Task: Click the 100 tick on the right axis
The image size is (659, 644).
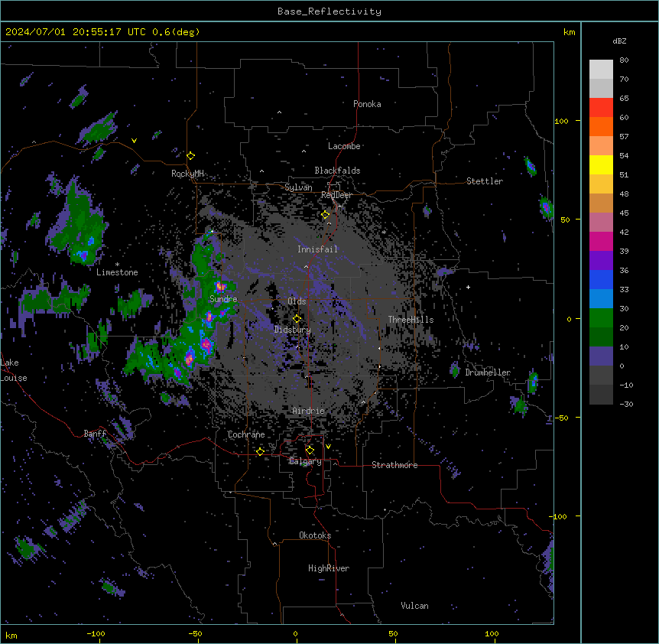Action: [x=561, y=121]
